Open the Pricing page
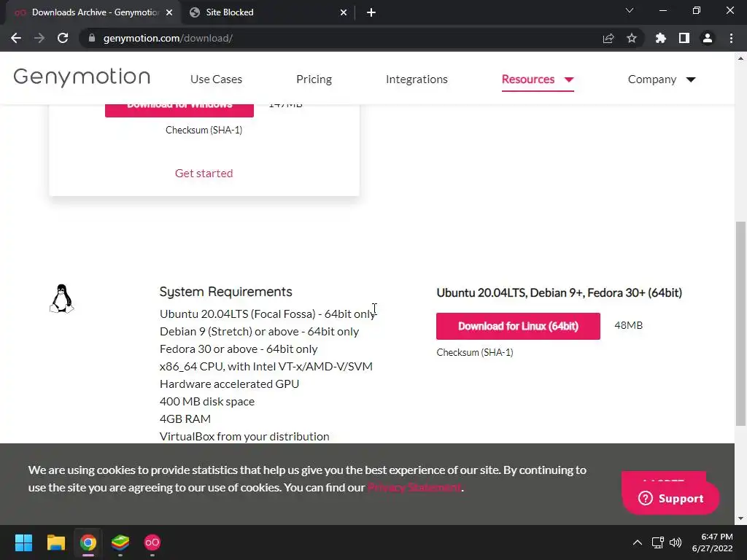 click(314, 79)
